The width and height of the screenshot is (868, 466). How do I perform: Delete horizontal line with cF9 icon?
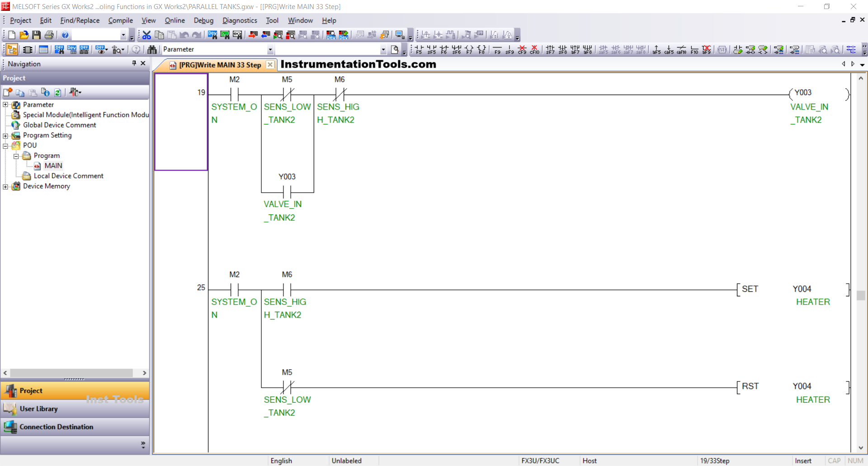[x=522, y=49]
